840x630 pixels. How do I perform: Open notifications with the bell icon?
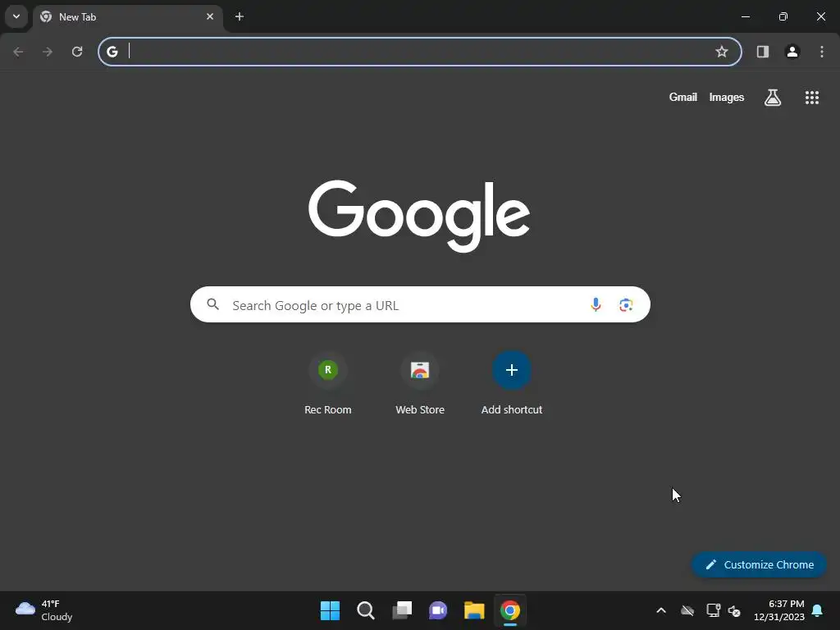pos(818,610)
